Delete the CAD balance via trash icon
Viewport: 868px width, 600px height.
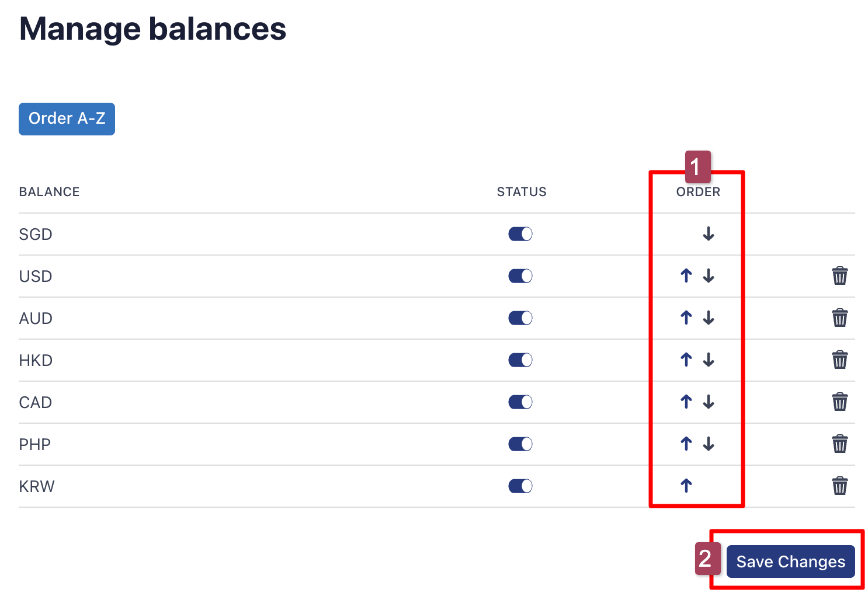pos(839,402)
